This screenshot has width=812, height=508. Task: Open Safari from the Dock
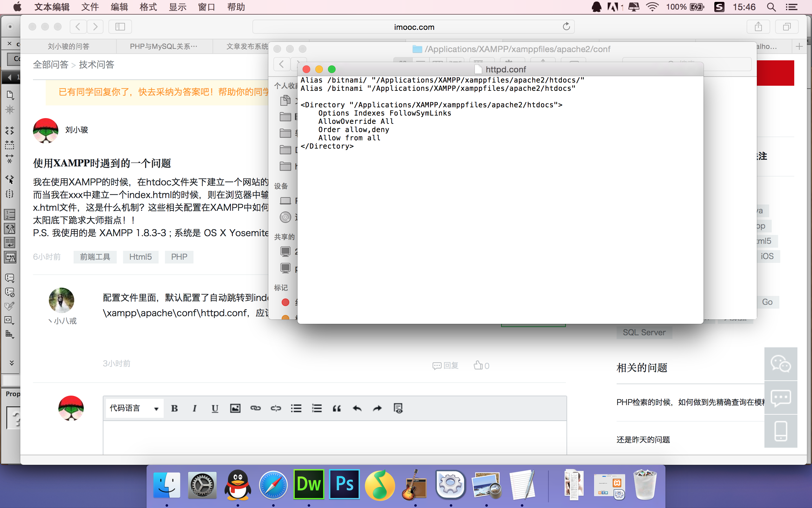tap(273, 485)
